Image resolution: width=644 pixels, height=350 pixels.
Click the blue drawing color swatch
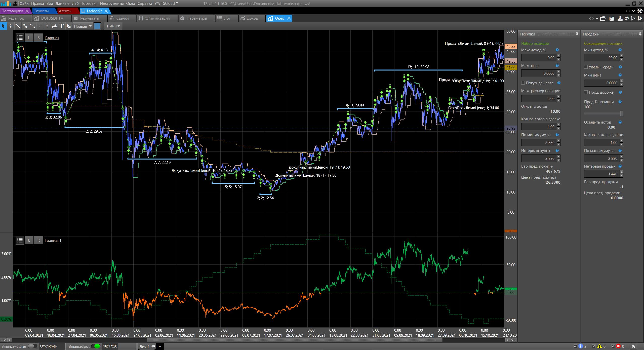coord(97,26)
